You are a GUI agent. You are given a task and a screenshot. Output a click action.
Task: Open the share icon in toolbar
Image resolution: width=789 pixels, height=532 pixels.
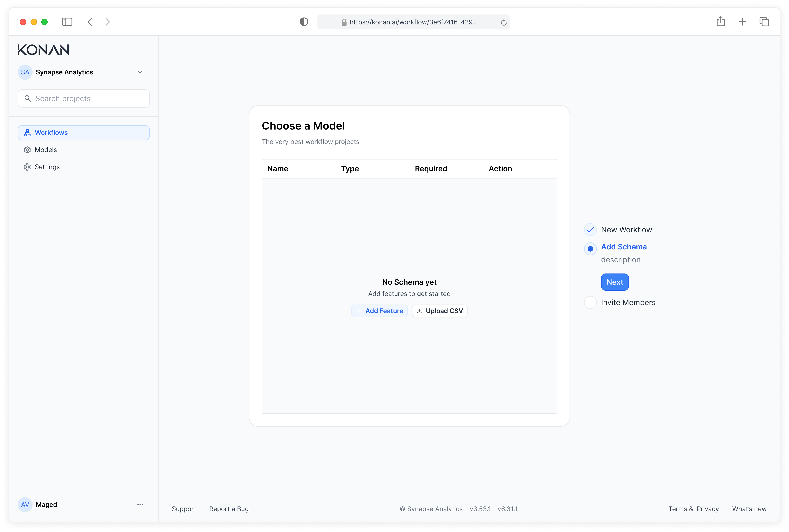point(720,21)
